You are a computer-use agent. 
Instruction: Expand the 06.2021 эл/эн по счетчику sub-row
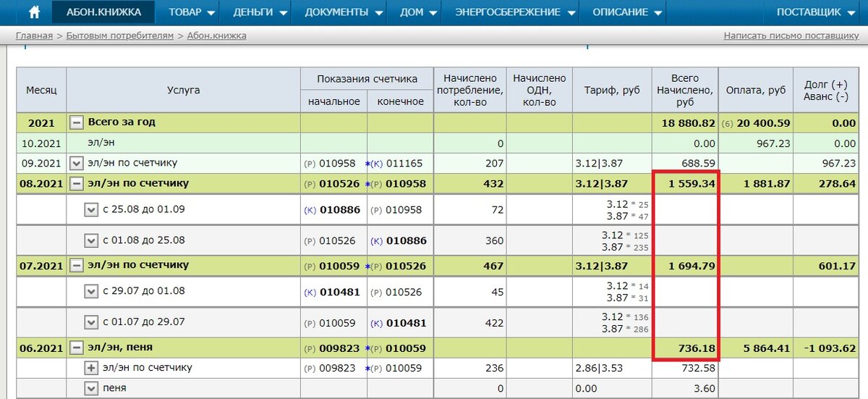point(91,368)
